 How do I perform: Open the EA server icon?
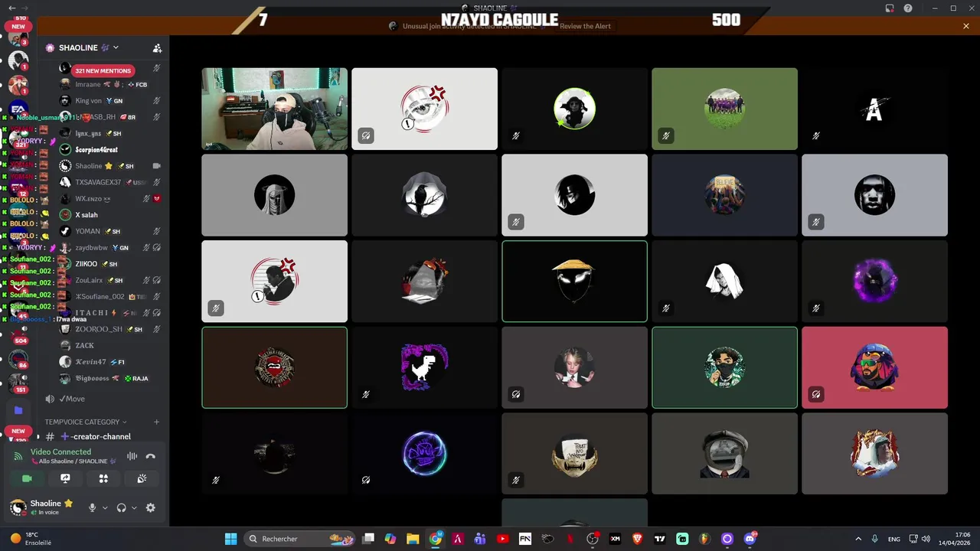point(18,109)
